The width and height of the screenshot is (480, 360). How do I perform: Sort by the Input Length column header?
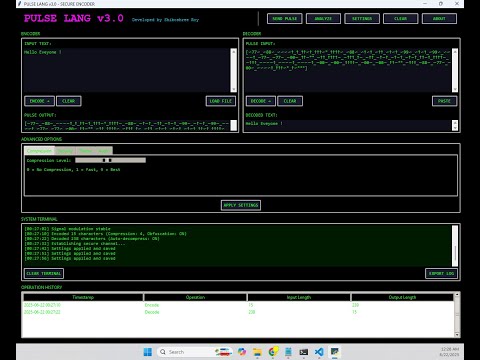[299, 297]
